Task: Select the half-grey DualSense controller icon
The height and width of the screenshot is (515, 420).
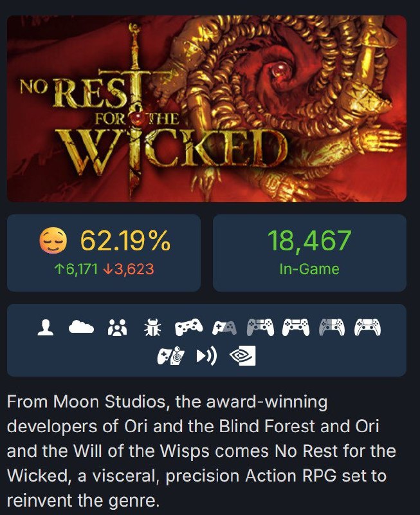Action: (x=332, y=327)
